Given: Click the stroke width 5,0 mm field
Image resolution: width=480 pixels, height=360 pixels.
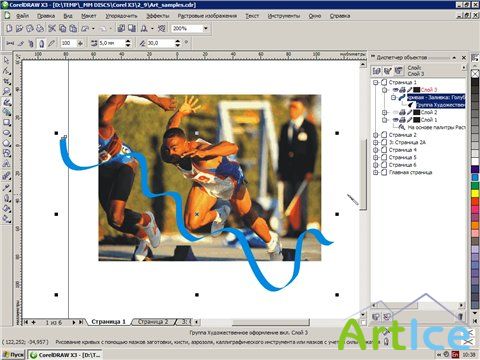Looking at the screenshot, I should click(111, 43).
